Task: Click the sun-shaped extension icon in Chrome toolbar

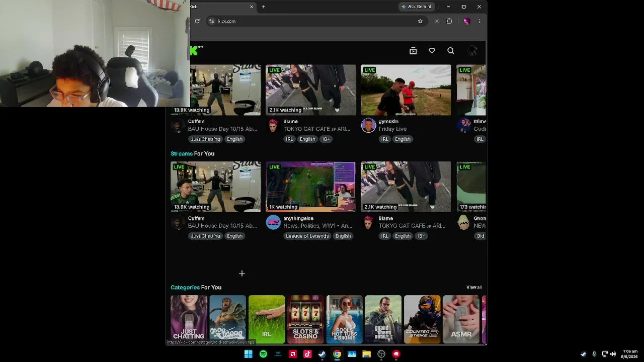Action: (x=437, y=21)
